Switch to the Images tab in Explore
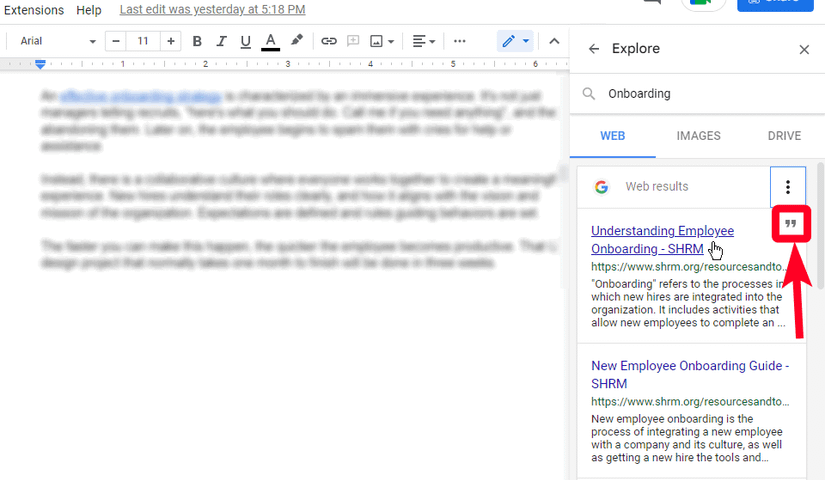 pyautogui.click(x=698, y=135)
